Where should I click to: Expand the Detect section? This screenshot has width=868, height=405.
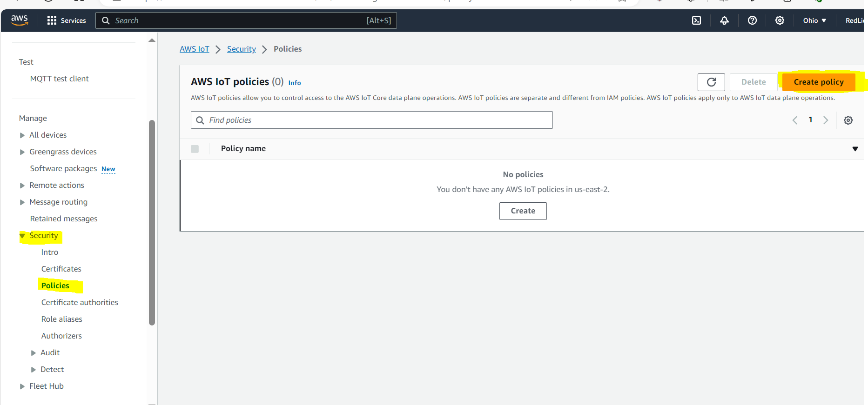(x=33, y=370)
